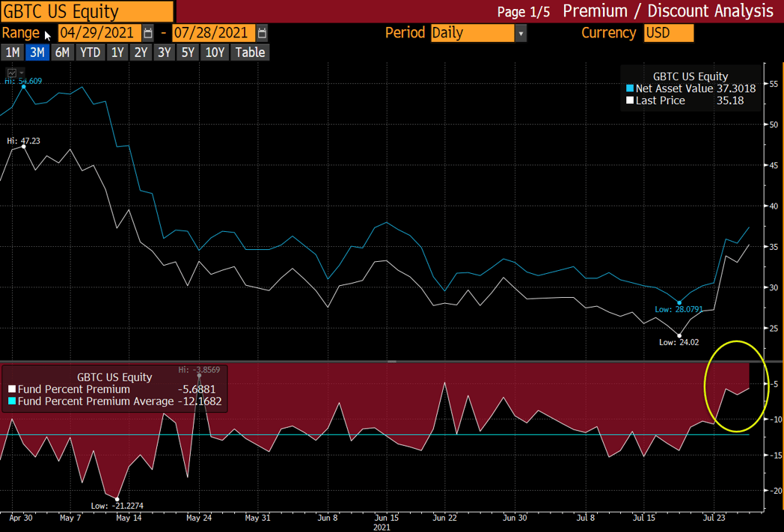Screen dimensions: 784x532
Task: Click the Last Price figure 35.18
Action: [x=730, y=100]
